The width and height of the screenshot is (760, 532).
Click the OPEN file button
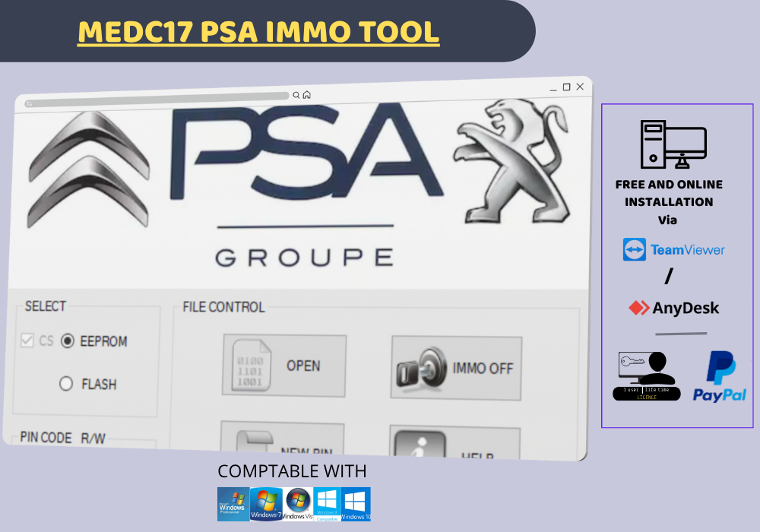pos(284,366)
